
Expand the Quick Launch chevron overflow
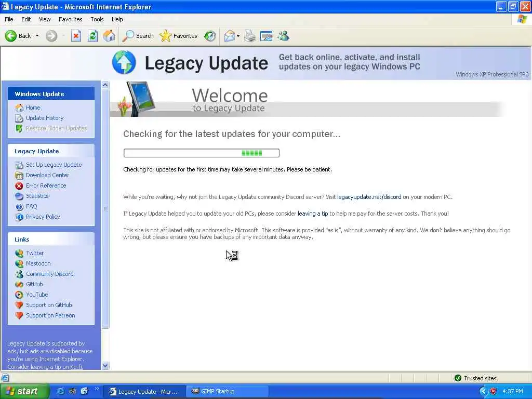(x=97, y=389)
